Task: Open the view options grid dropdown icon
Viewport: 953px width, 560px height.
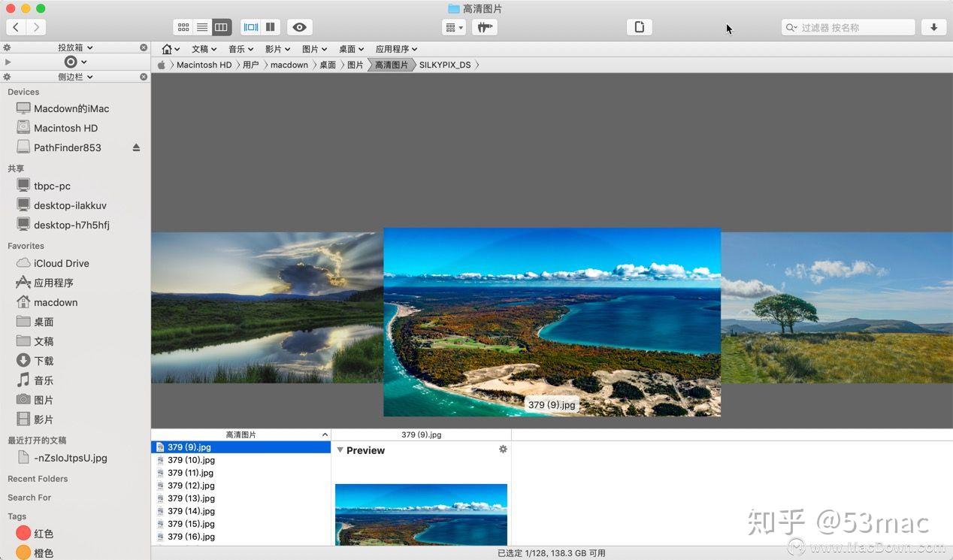Action: [x=453, y=27]
